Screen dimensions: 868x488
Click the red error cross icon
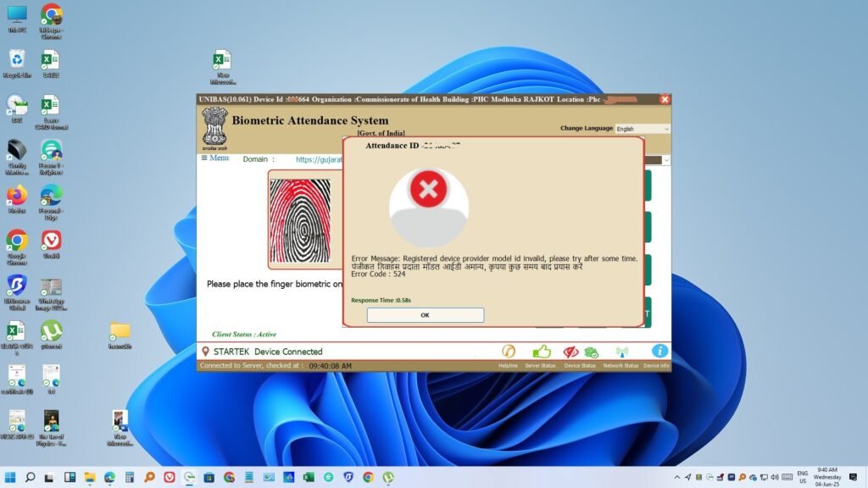coord(428,189)
